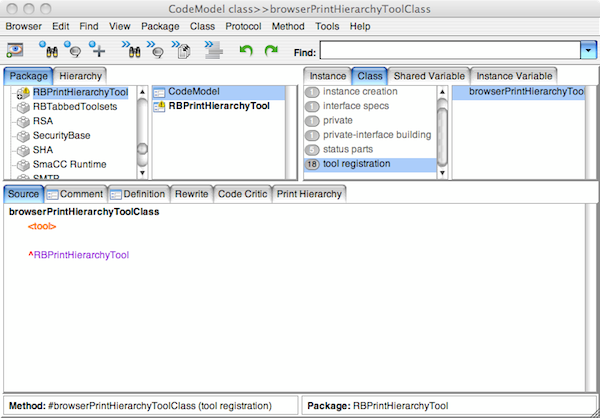Select the Code Critic tab
The image size is (600, 418).
(x=243, y=194)
